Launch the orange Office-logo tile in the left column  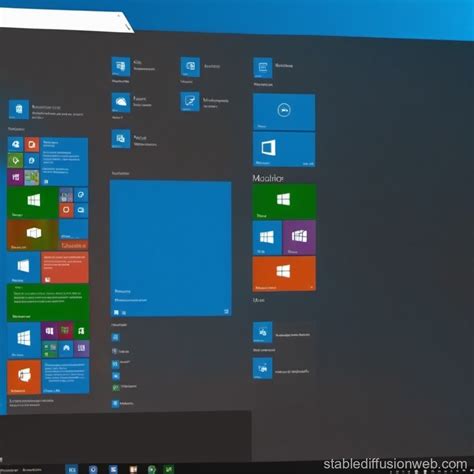point(24,377)
